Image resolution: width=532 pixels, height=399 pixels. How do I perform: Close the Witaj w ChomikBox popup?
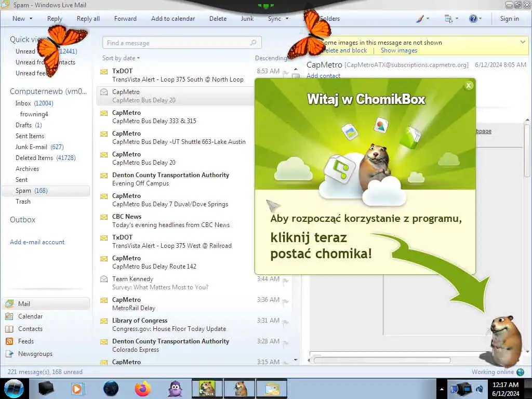469,86
